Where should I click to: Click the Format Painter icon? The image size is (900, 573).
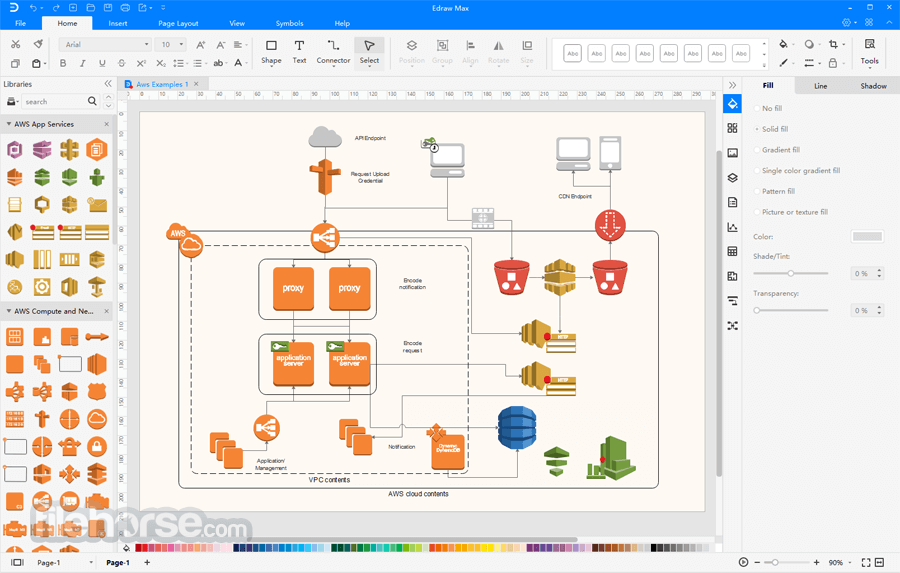point(38,44)
